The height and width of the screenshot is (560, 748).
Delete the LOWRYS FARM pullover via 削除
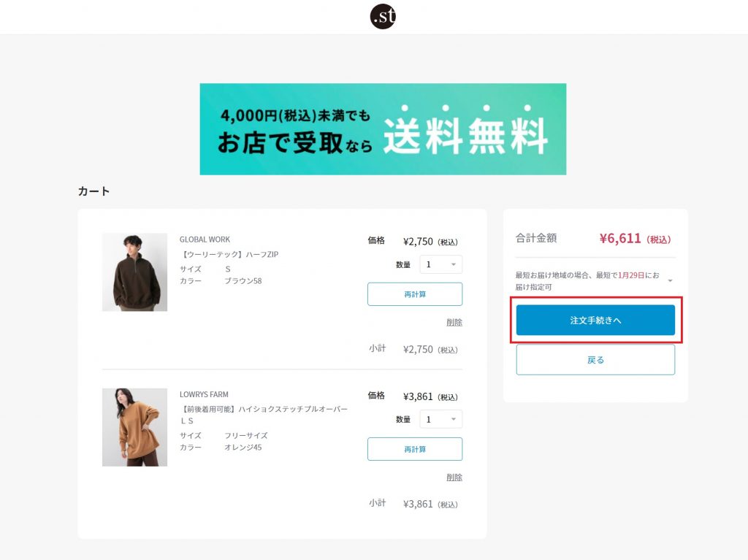point(454,477)
